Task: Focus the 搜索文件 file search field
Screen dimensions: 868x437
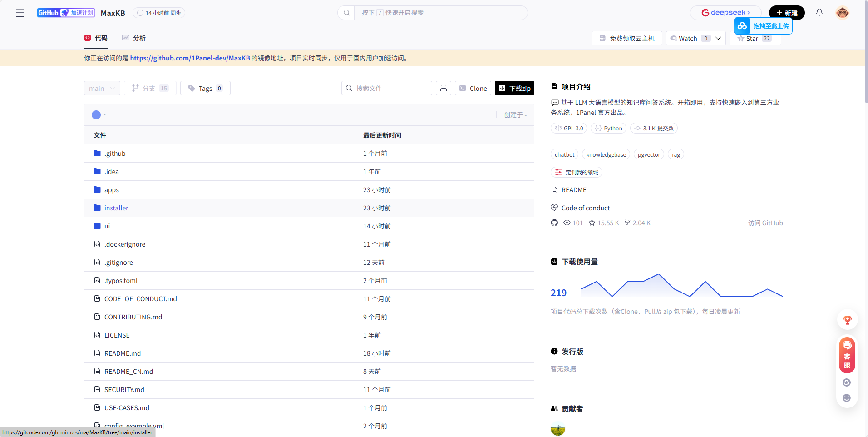Action: (387, 88)
